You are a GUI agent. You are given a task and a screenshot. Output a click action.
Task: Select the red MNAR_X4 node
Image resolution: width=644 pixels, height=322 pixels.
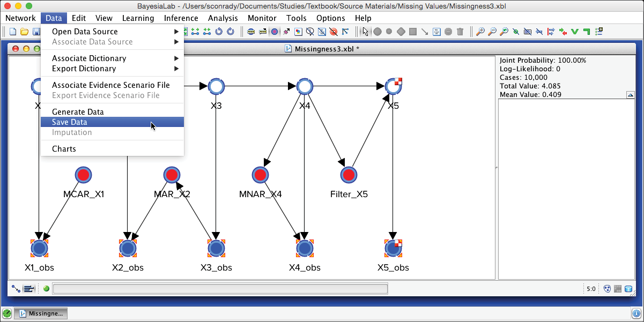point(261,175)
